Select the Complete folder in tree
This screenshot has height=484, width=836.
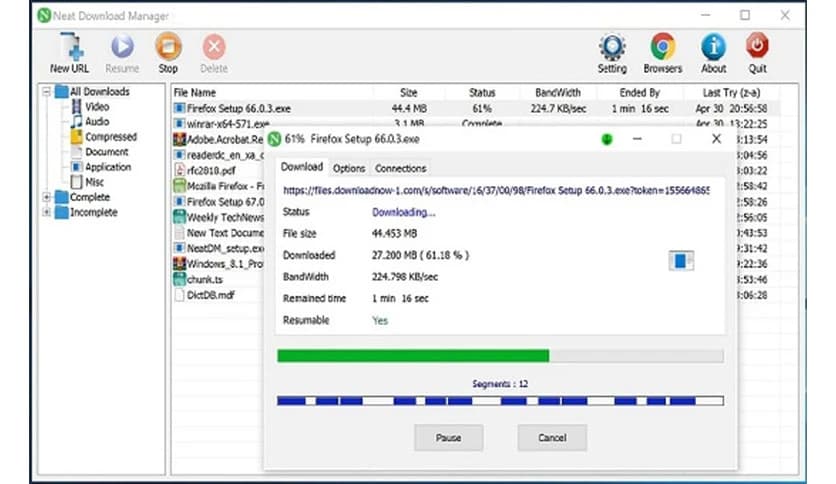[x=83, y=197]
